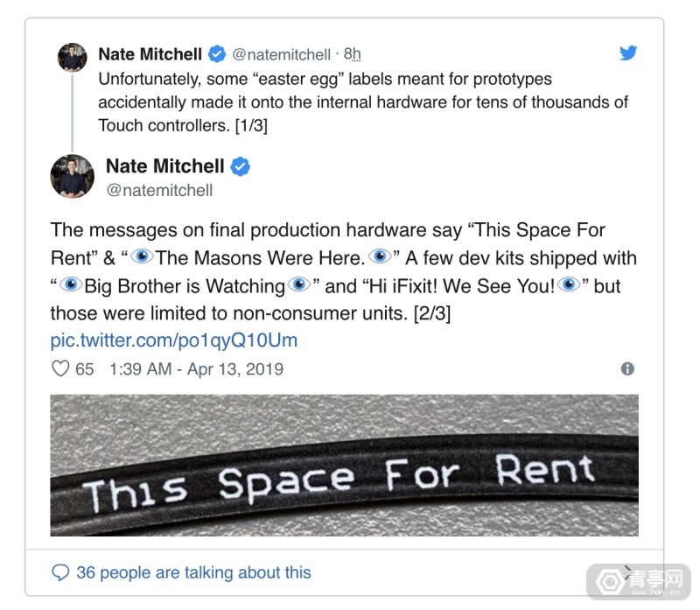This screenshot has width=700, height=610.
Task: Click the 65 likes count
Action: pyautogui.click(x=84, y=369)
